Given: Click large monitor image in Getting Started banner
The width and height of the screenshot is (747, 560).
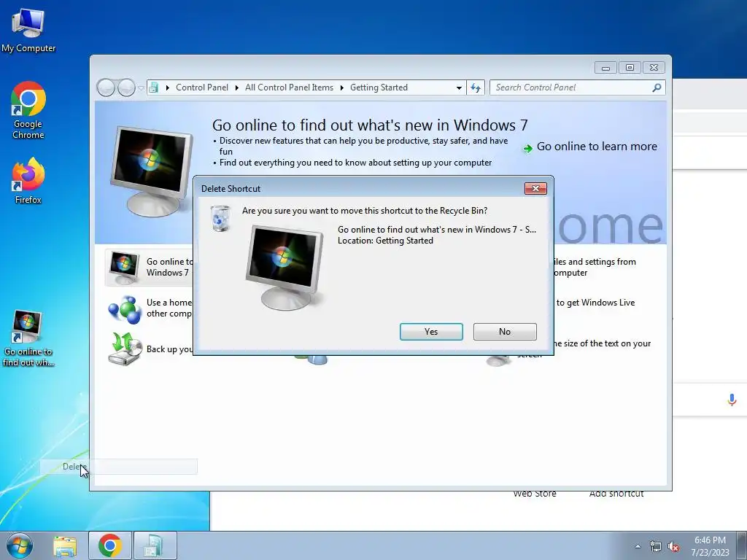Looking at the screenshot, I should pos(151,171).
